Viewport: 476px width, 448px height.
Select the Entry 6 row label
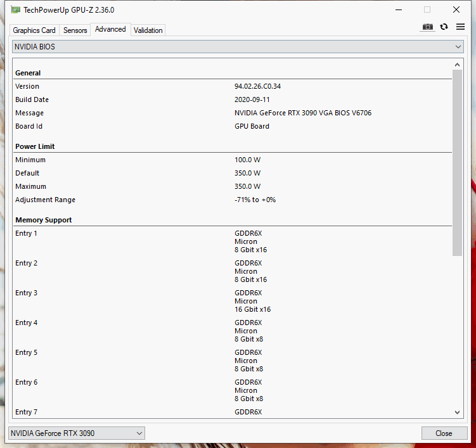[27, 382]
